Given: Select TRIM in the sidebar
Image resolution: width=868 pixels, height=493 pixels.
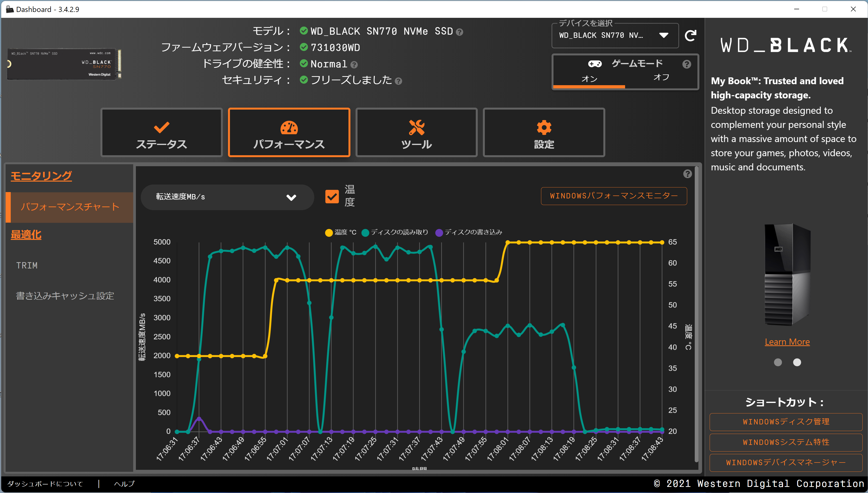Looking at the screenshot, I should (27, 266).
